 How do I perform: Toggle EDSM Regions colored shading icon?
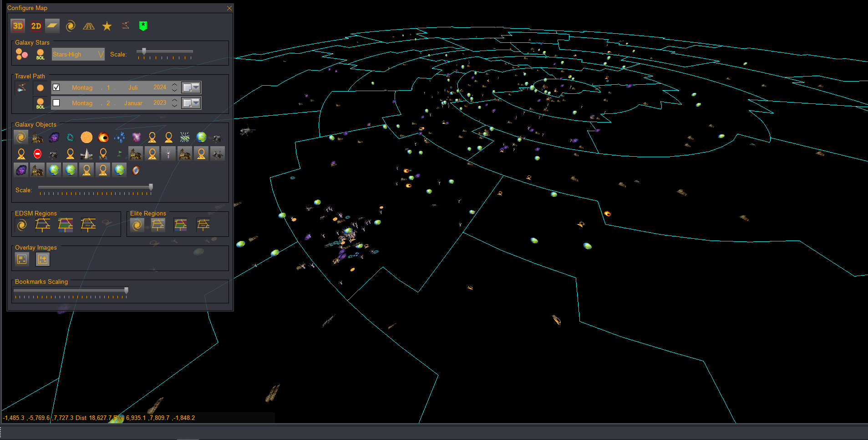66,225
